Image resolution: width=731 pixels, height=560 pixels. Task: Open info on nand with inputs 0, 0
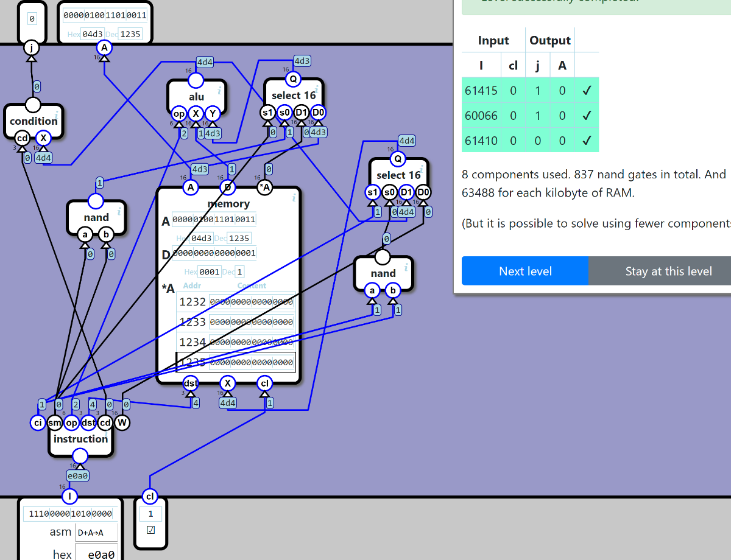coord(119,211)
